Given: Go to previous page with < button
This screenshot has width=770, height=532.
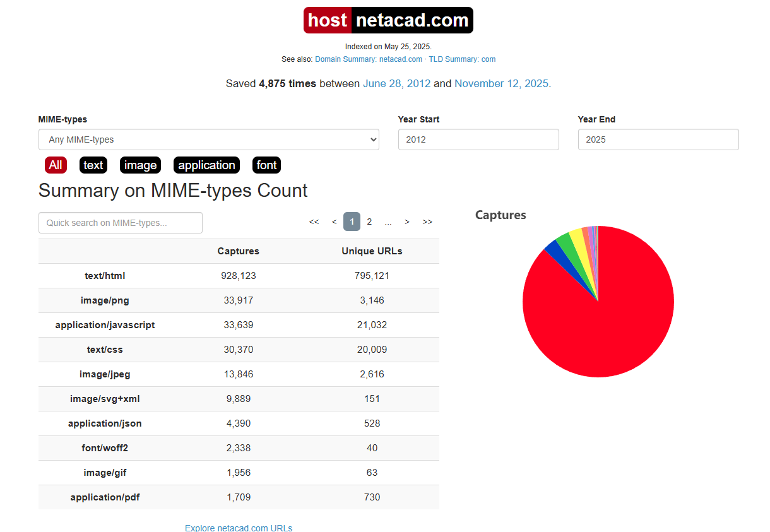Looking at the screenshot, I should point(334,222).
